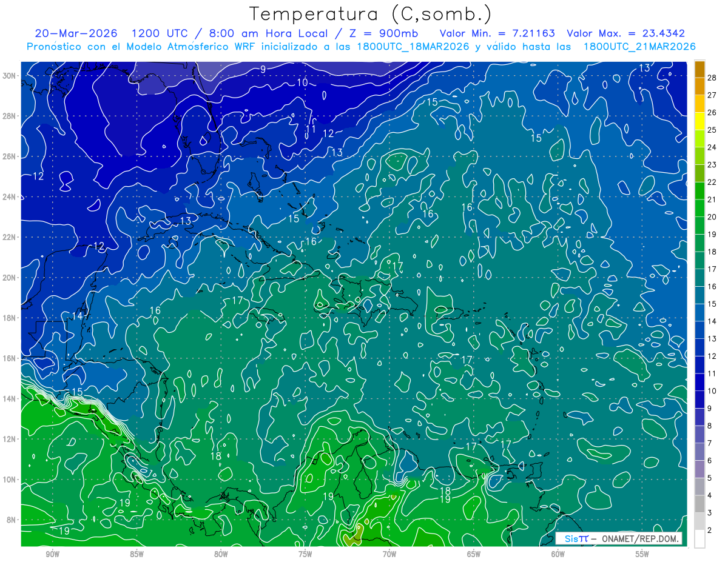Click the 55W longitude axis label
The height and width of the screenshot is (562, 728).
tap(642, 555)
